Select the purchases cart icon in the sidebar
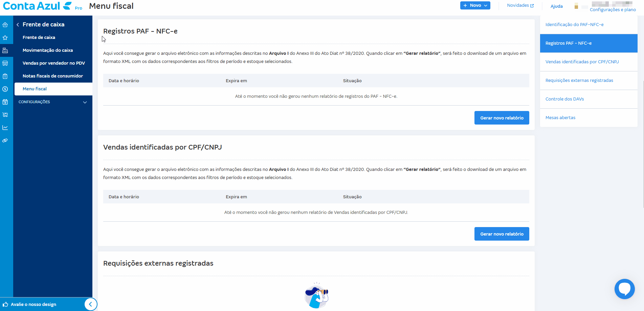 (x=6, y=114)
